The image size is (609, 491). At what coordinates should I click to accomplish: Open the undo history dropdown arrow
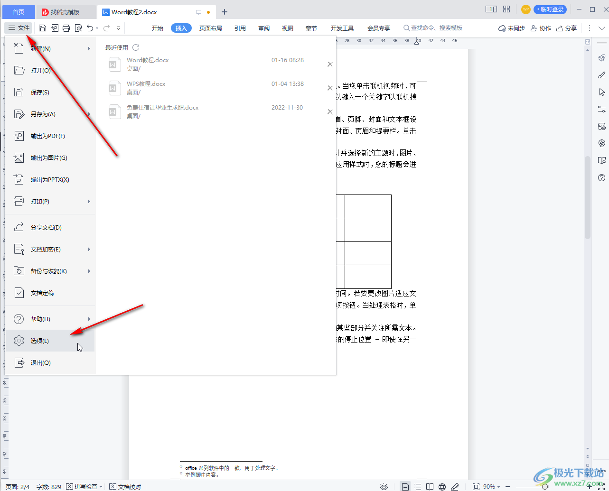pos(97,28)
